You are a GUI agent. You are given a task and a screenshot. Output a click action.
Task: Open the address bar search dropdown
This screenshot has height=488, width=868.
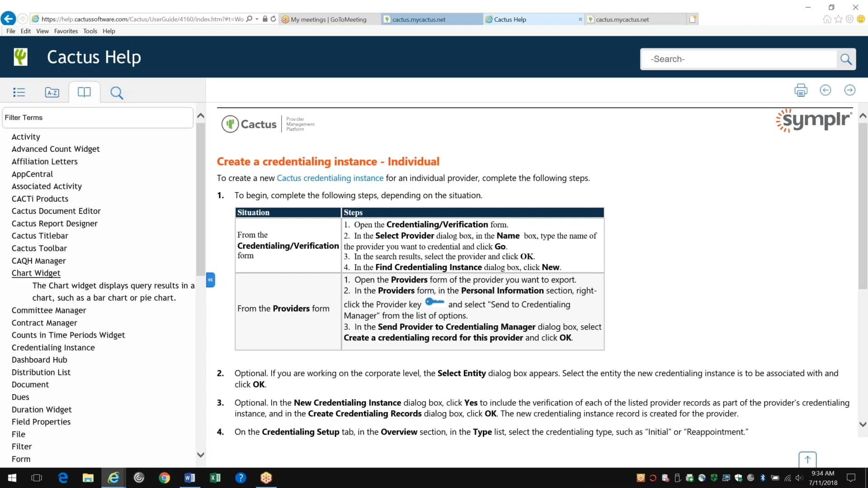coord(256,19)
